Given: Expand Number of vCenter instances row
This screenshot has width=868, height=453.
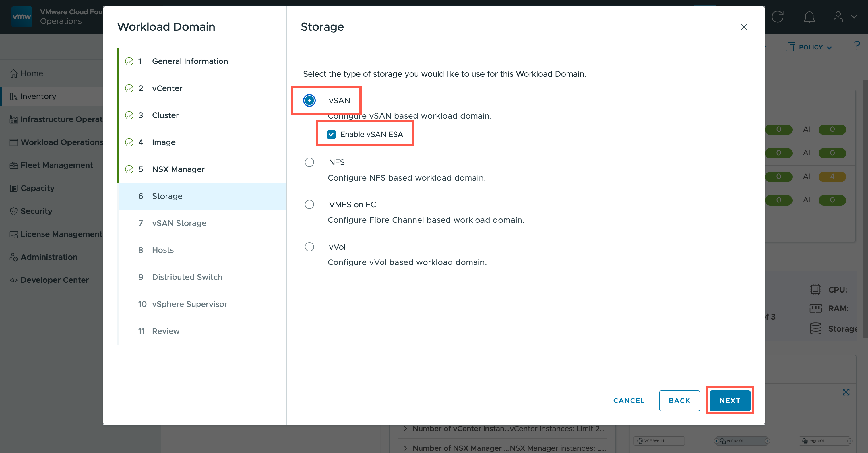Looking at the screenshot, I should point(405,428).
